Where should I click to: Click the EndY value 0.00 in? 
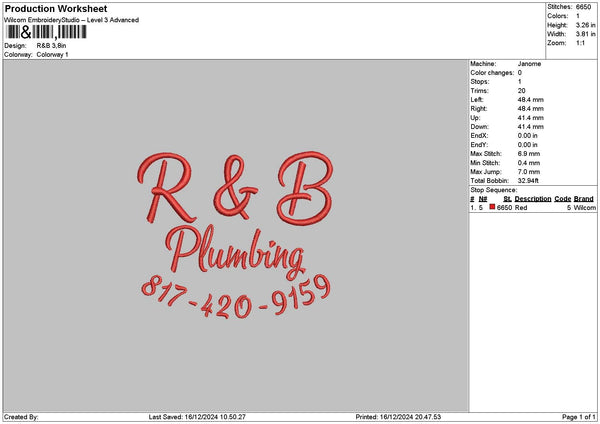pos(527,145)
